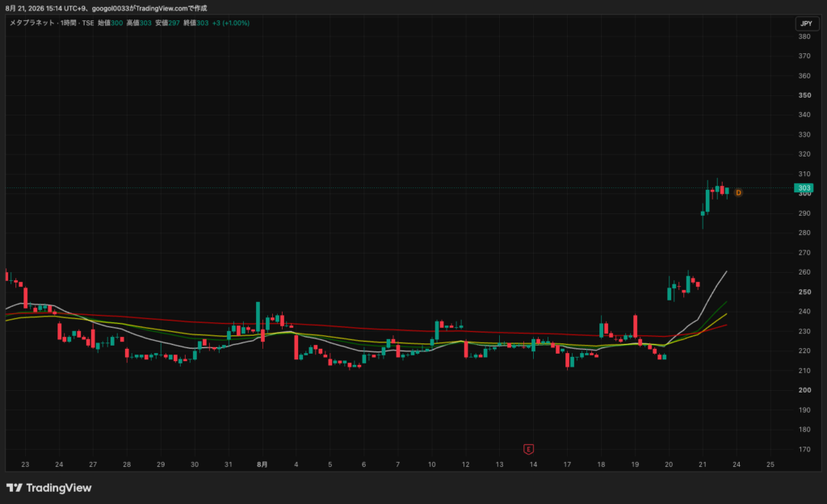
Task: Click the 6 date label on time axis
Action: (x=364, y=464)
